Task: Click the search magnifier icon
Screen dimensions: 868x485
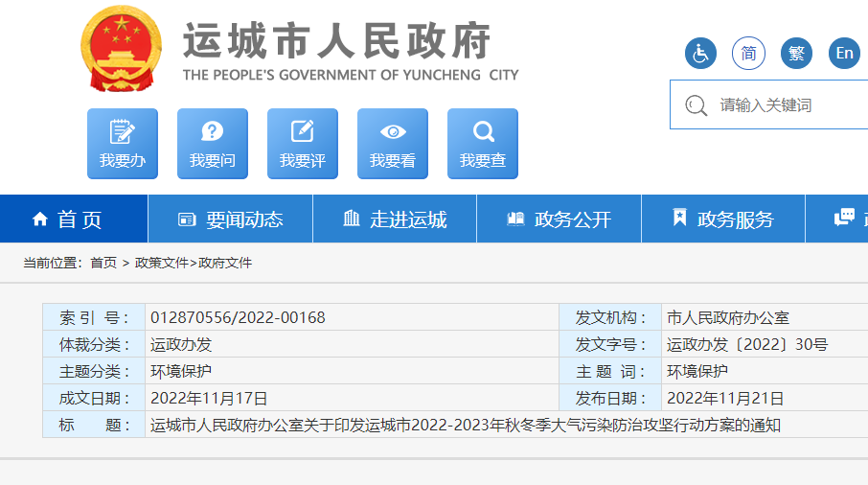Action: [x=696, y=105]
